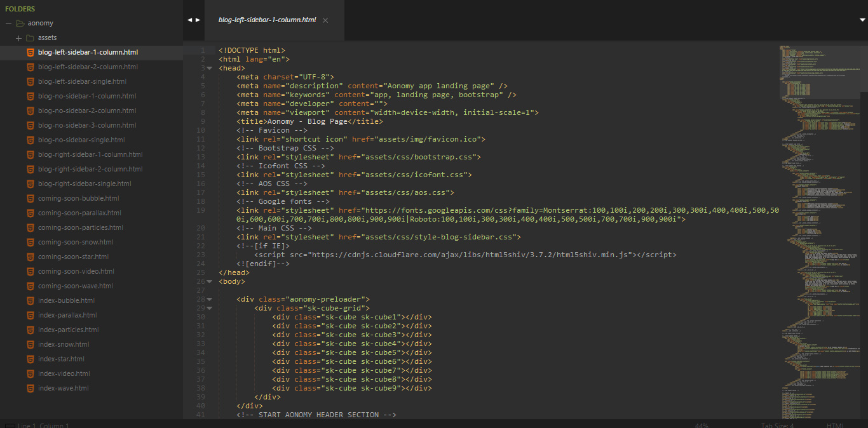Open coming-soon-particles.html file
Image resolution: width=868 pixels, height=428 pixels.
(81, 227)
